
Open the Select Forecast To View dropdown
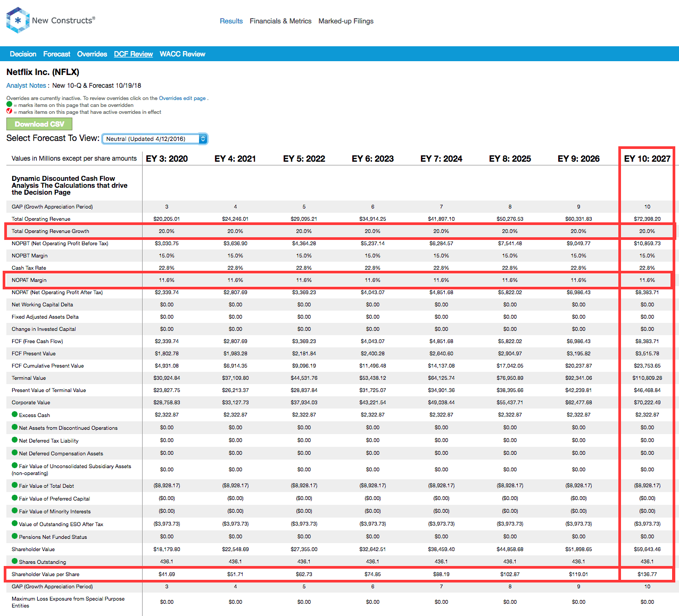click(x=154, y=139)
